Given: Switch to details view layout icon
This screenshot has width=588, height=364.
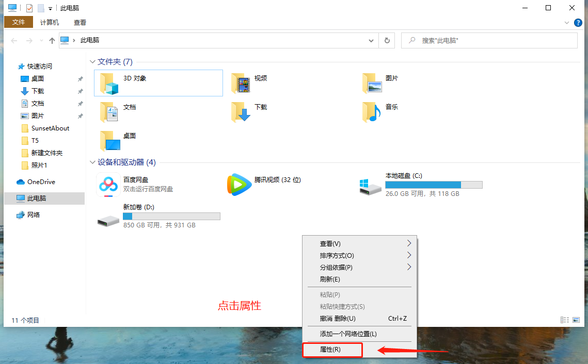Looking at the screenshot, I should [x=565, y=320].
